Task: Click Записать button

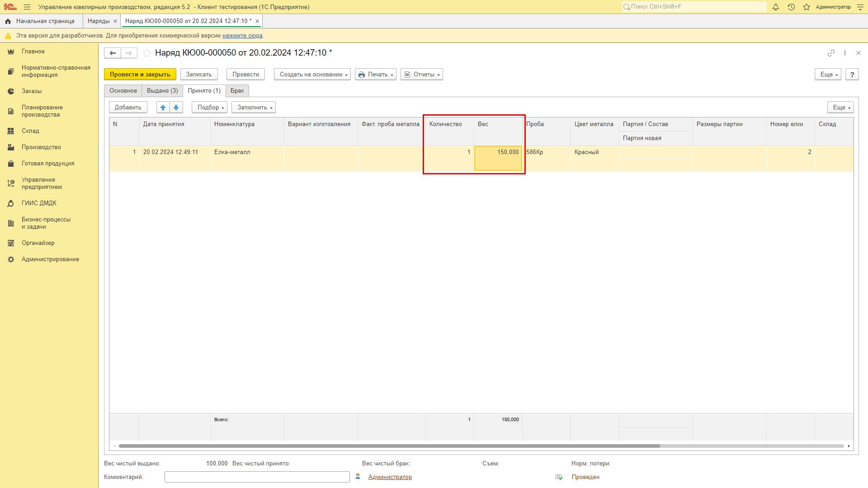Action: (199, 75)
